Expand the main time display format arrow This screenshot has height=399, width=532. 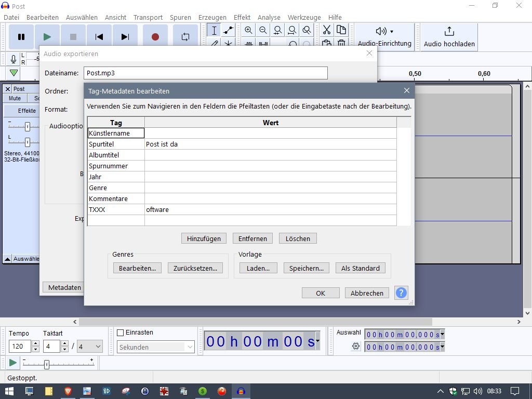pyautogui.click(x=317, y=341)
